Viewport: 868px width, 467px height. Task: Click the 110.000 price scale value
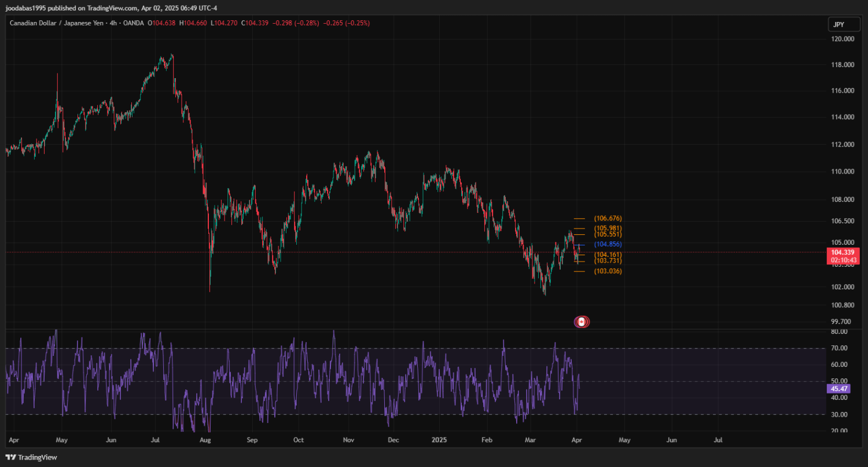[x=842, y=172]
